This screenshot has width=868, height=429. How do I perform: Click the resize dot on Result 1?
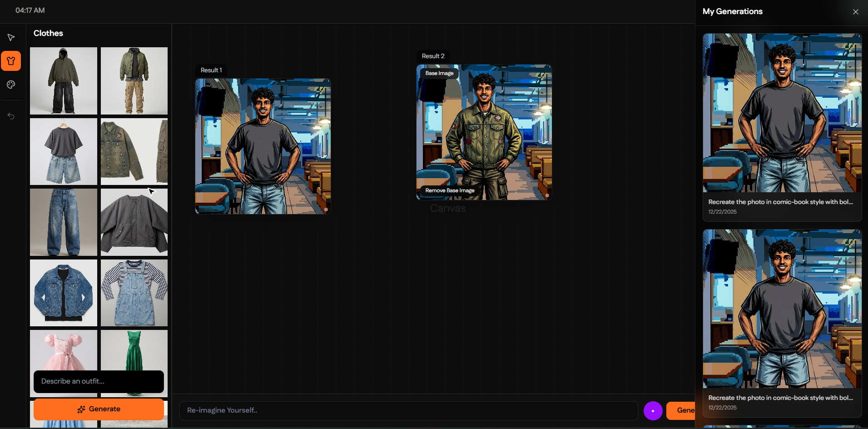pyautogui.click(x=326, y=210)
